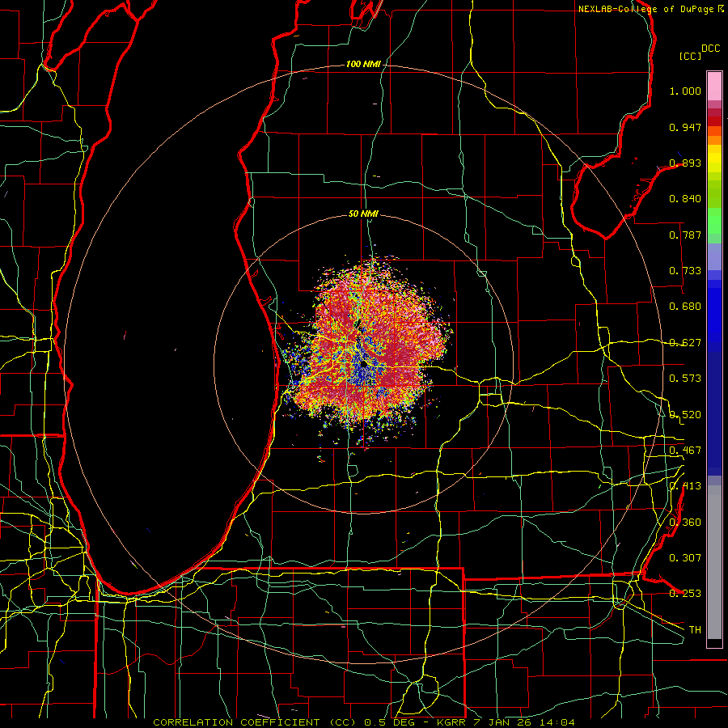Click the Correlation Coefficient caption at bottom
Image resolution: width=728 pixels, height=728 pixels.
(364, 722)
